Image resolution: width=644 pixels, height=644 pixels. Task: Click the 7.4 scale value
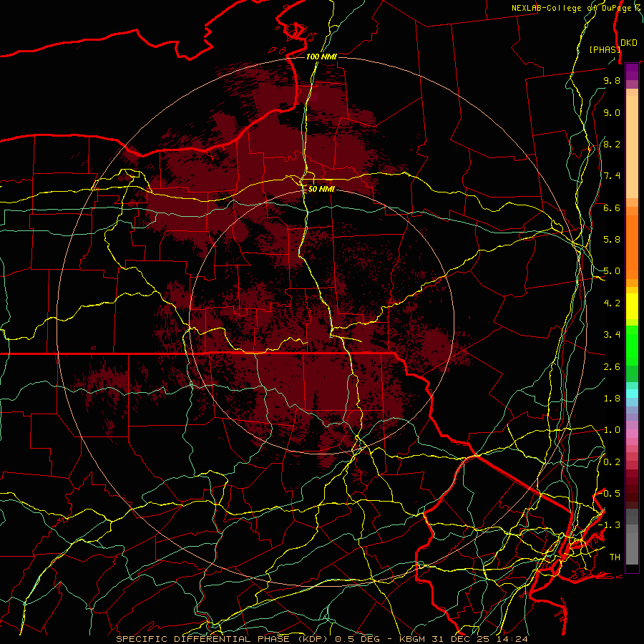(x=612, y=176)
